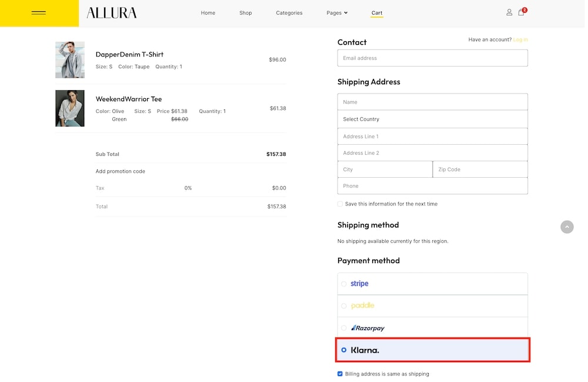Focus the Email address input field
This screenshot has width=588, height=382.
432,58
